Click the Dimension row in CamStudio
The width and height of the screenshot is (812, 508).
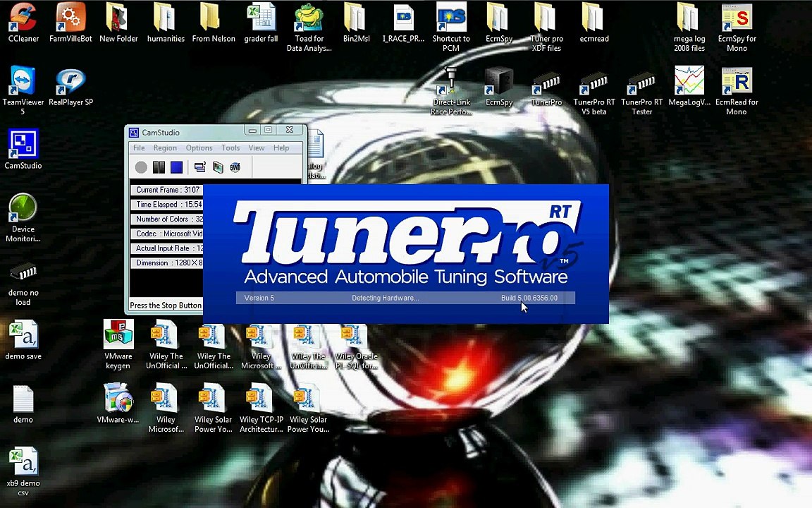pyautogui.click(x=167, y=262)
